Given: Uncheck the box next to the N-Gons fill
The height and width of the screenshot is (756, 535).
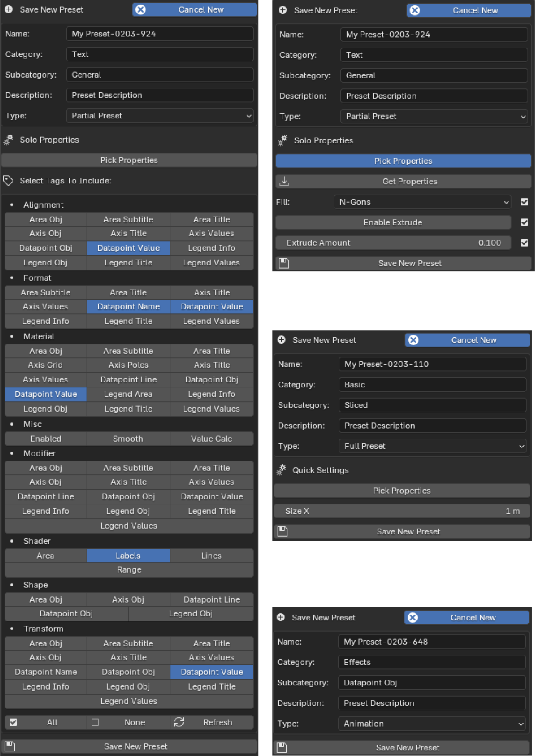Looking at the screenshot, I should 524,202.
